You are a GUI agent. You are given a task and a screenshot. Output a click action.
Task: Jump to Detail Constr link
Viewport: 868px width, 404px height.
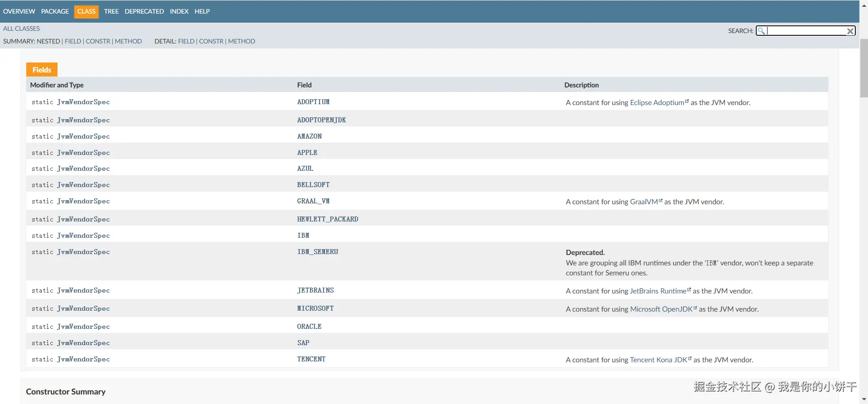point(211,41)
